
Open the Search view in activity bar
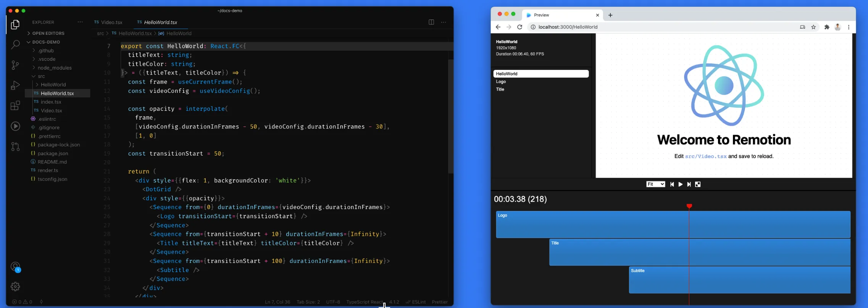click(x=15, y=45)
